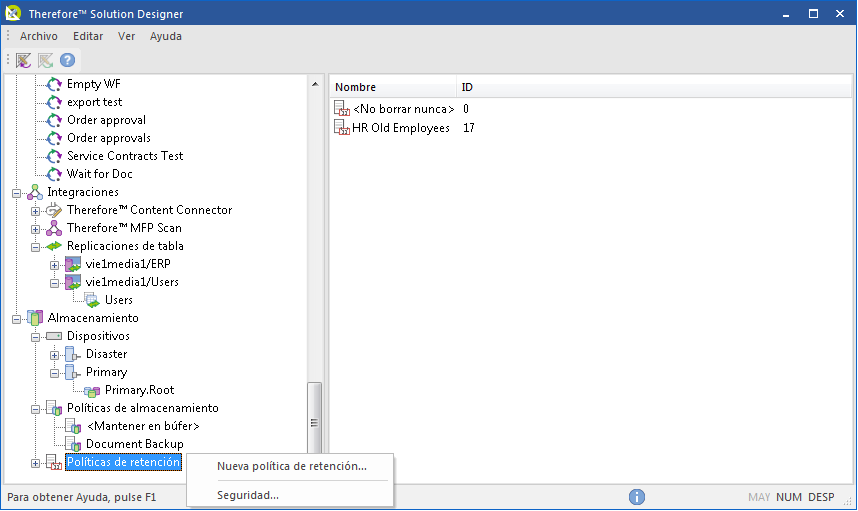The height and width of the screenshot is (511, 858).
Task: Click the Document Backup policy icon
Action: [x=73, y=444]
